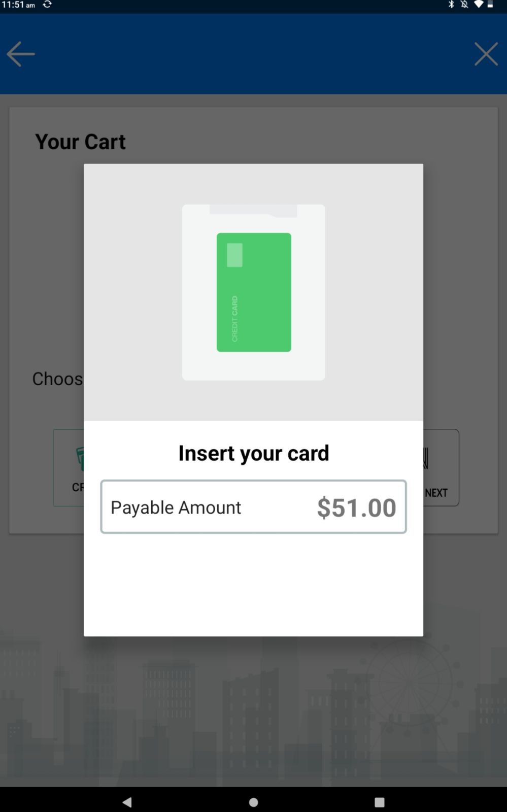
Task: Tap the Bluetooth status icon
Action: click(451, 5)
